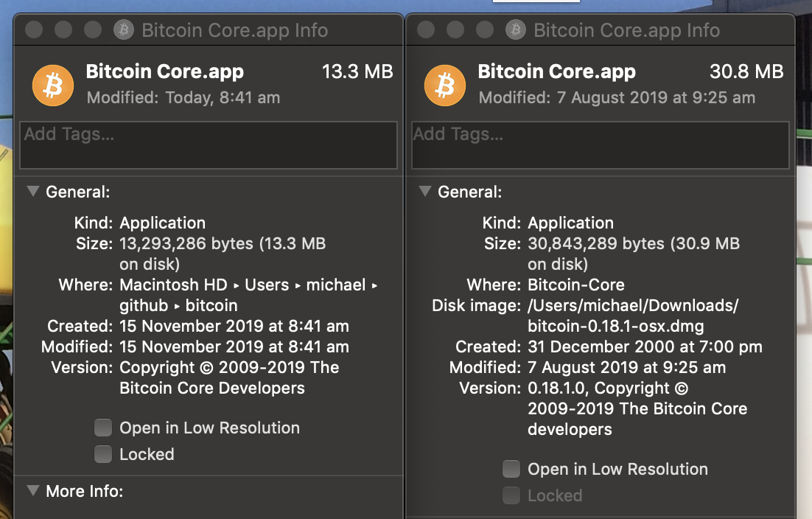Screen dimensions: 812x519
Task: Click Add Tags field in the 30.8 MB window
Action: point(600,145)
